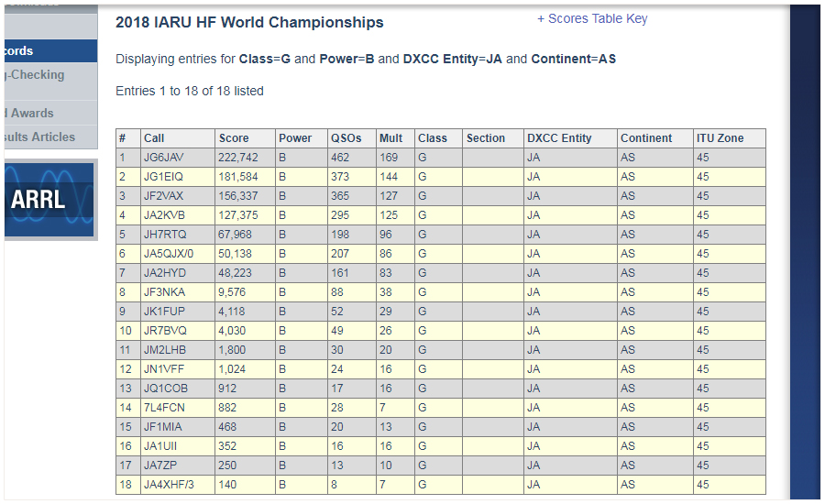
Task: Select callsign JG6JAV in the first row
Action: pos(164,158)
